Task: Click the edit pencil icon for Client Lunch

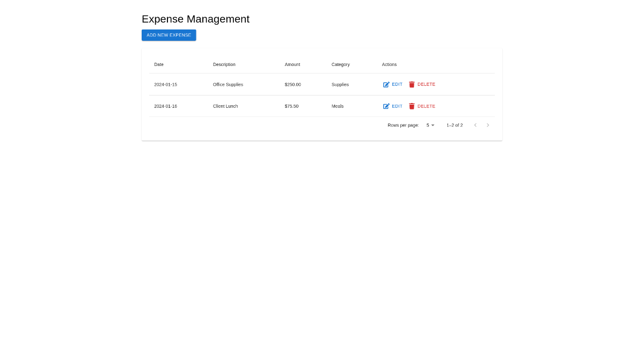Action: [386, 106]
